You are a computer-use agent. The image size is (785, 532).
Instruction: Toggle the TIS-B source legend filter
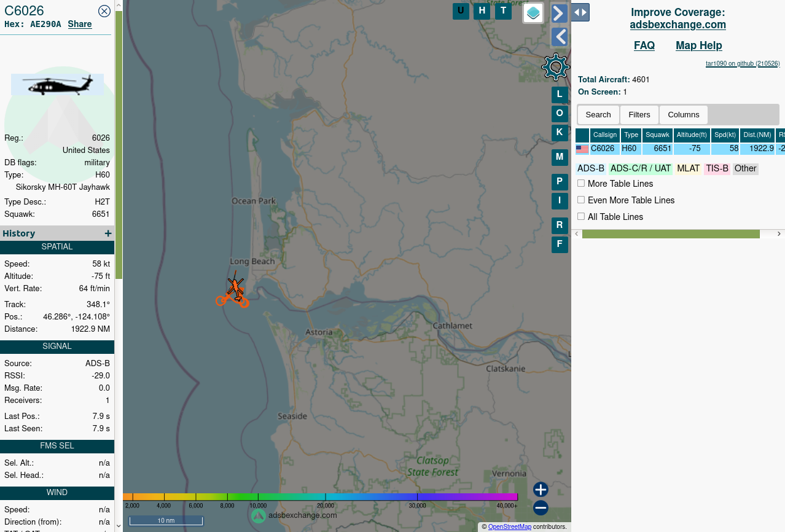717,169
